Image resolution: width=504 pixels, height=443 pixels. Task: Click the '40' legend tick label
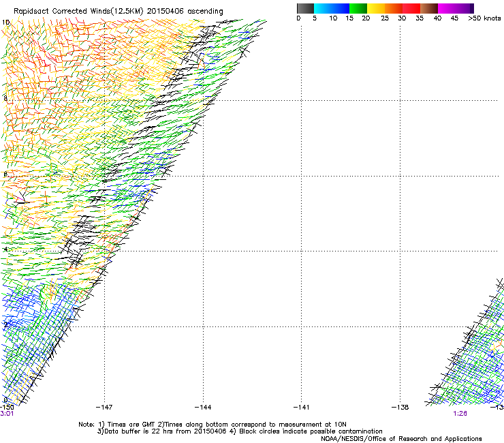(437, 18)
